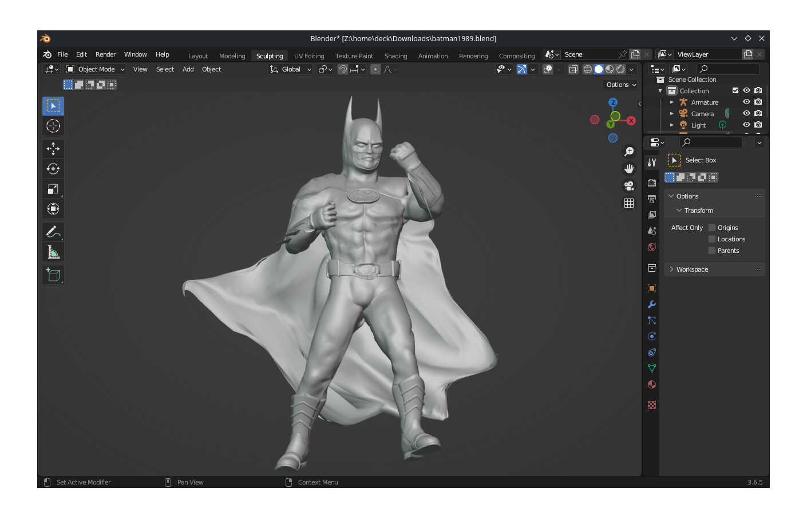The width and height of the screenshot is (807, 532).
Task: Switch to the Layout workspace tab
Action: pyautogui.click(x=198, y=56)
